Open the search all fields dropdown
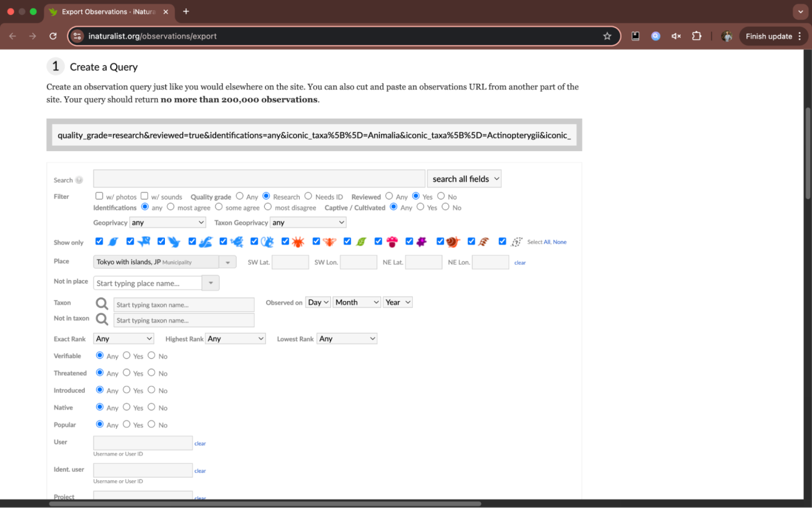 click(464, 179)
